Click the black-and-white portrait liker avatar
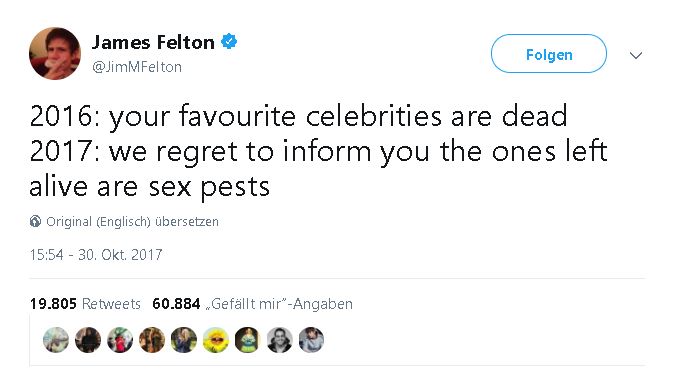This screenshot has width=678, height=375. (x=280, y=340)
